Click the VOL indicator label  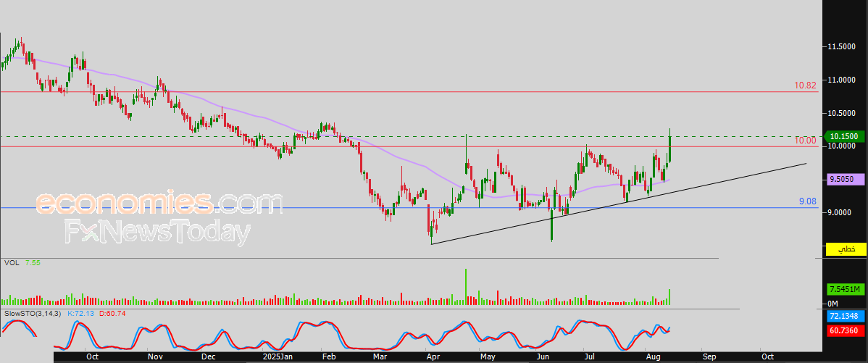[11, 263]
